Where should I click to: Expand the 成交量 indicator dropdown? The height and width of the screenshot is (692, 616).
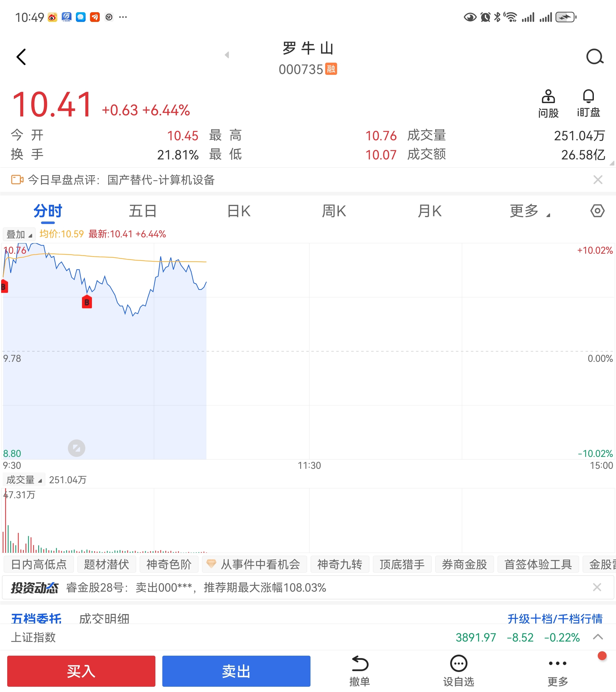point(24,480)
